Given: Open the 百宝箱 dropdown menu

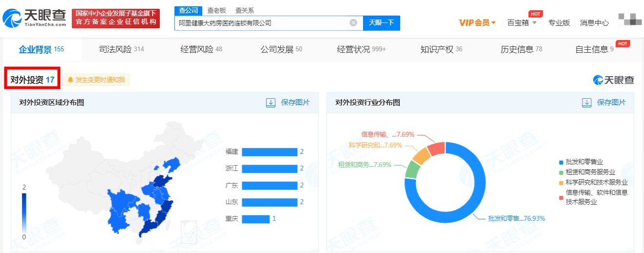Looking at the screenshot, I should click(x=522, y=22).
